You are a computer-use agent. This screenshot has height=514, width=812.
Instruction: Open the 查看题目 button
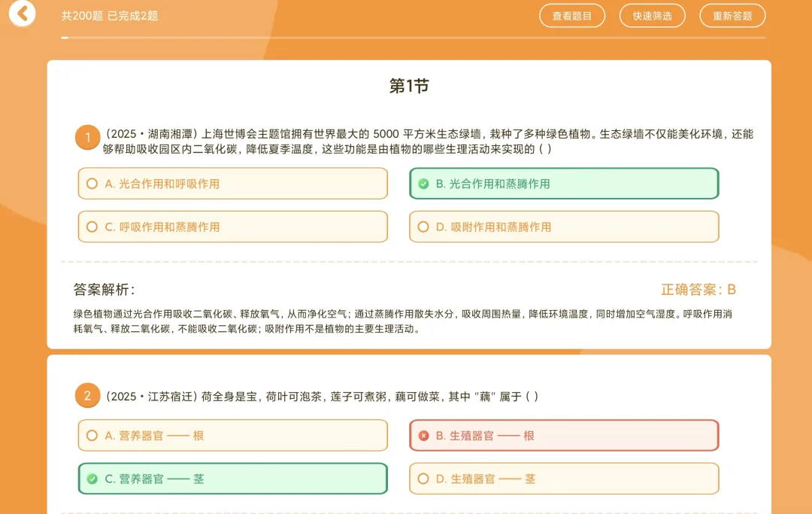point(571,16)
